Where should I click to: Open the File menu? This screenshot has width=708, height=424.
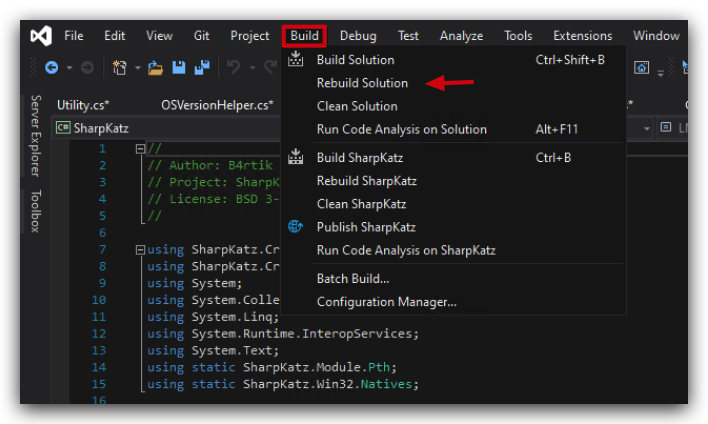pyautogui.click(x=74, y=36)
